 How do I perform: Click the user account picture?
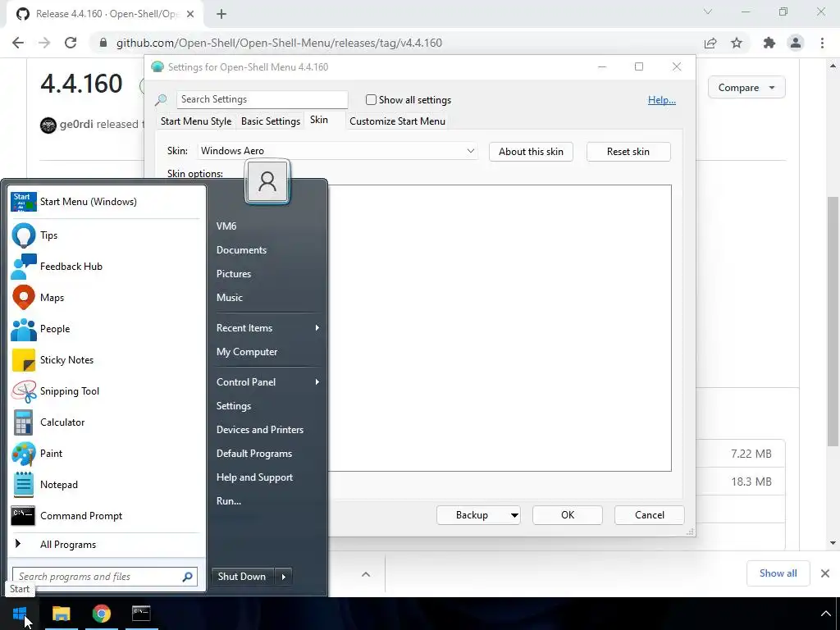pyautogui.click(x=267, y=181)
